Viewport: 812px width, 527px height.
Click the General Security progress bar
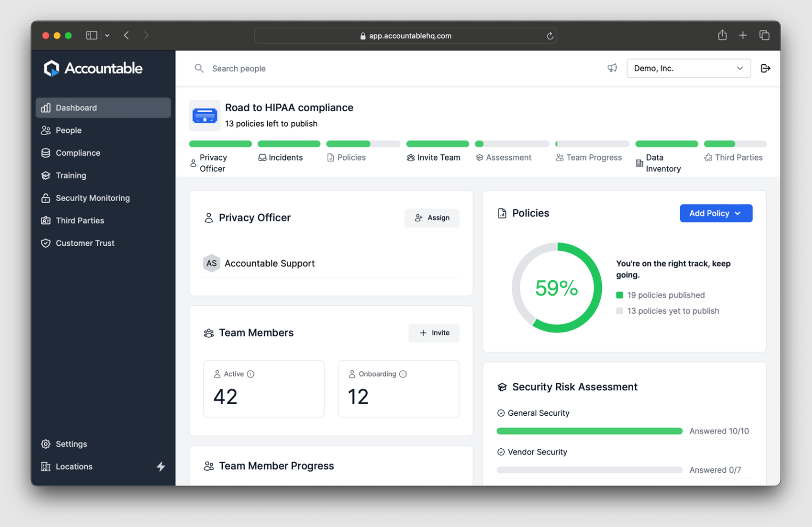coord(590,431)
